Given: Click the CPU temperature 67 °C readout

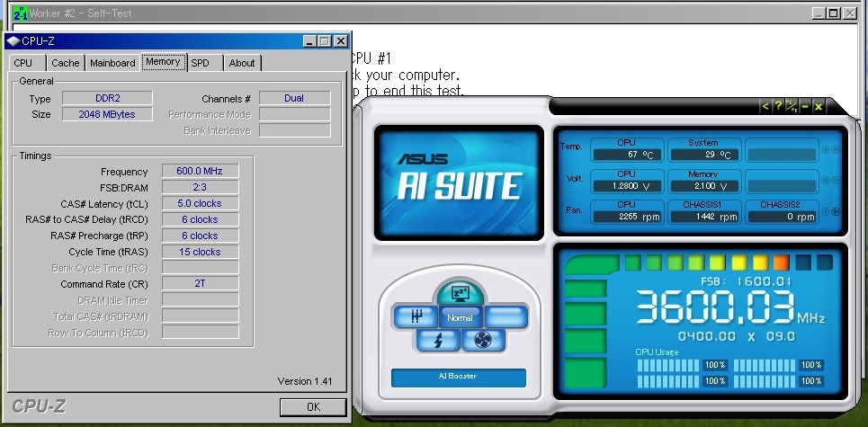Looking at the screenshot, I should 627,155.
